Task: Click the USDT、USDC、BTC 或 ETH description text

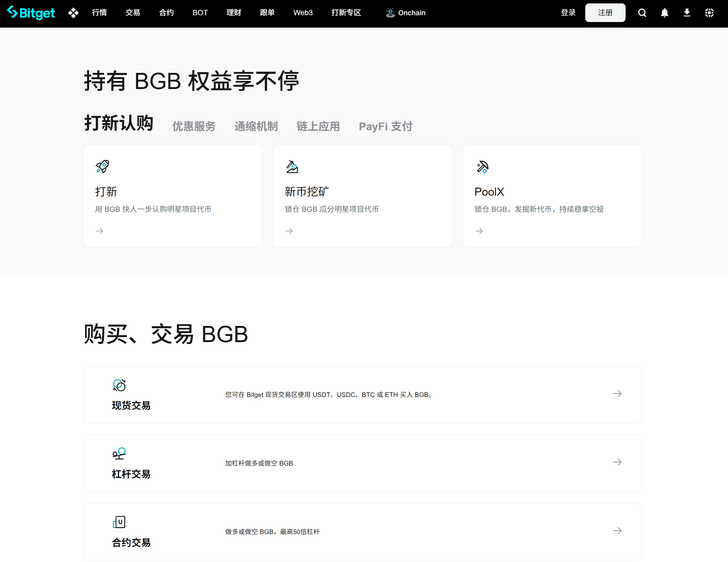Action: pos(329,395)
